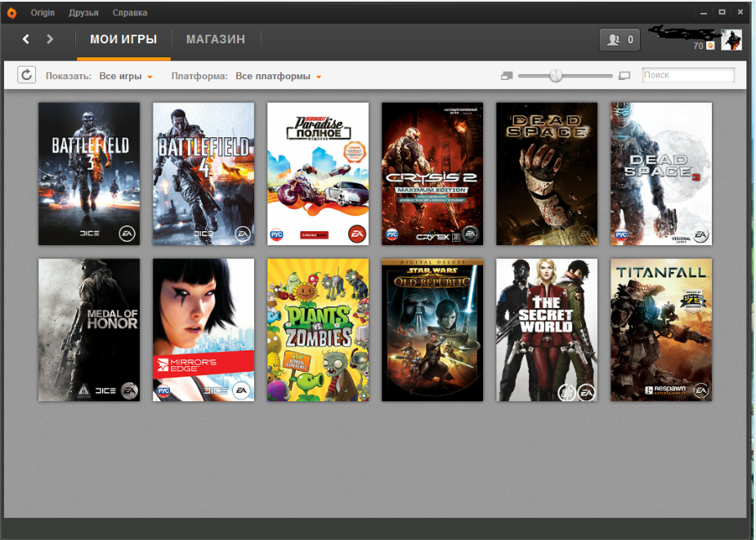Minimize the Origin window
This screenshot has height=540, width=756.
[x=704, y=12]
